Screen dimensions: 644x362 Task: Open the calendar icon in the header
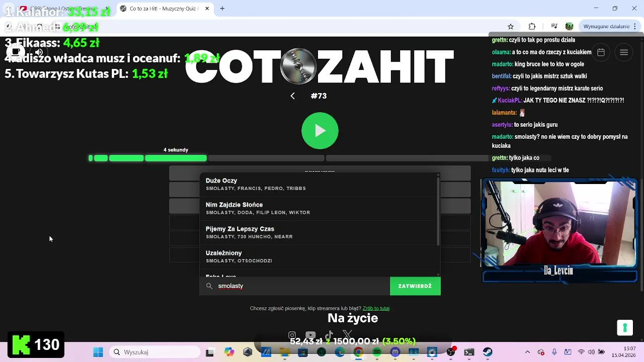click(x=601, y=52)
